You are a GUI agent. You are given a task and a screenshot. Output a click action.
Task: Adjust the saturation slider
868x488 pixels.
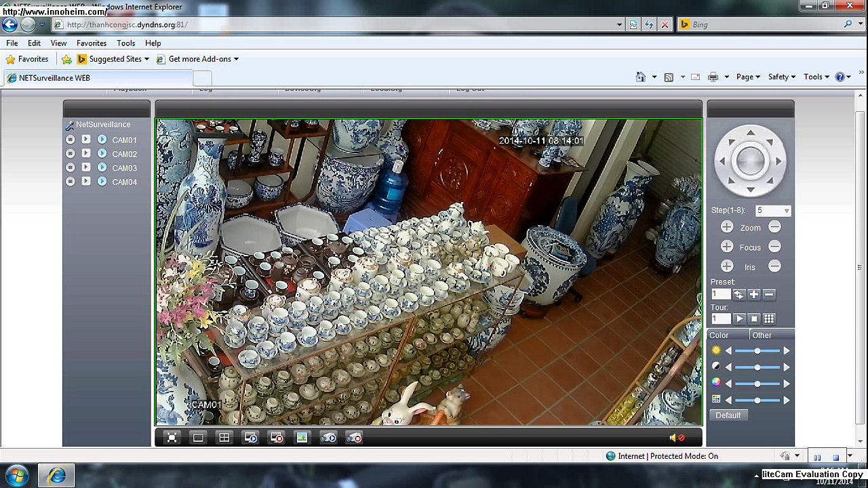(757, 384)
